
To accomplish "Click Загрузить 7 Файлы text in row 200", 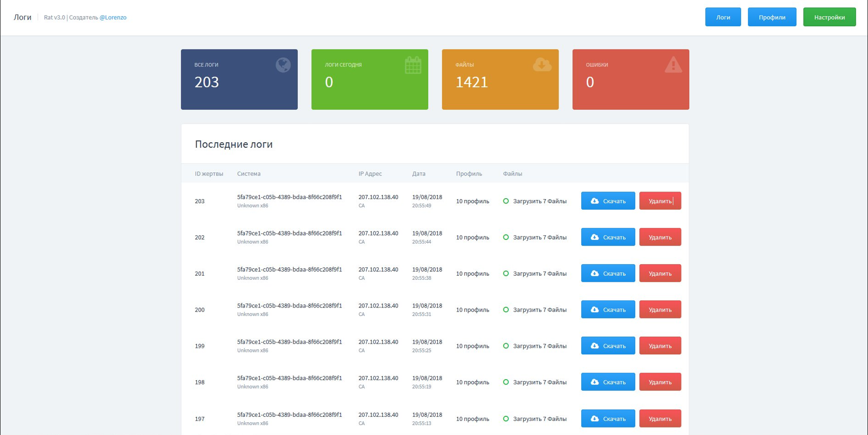I will coord(540,310).
